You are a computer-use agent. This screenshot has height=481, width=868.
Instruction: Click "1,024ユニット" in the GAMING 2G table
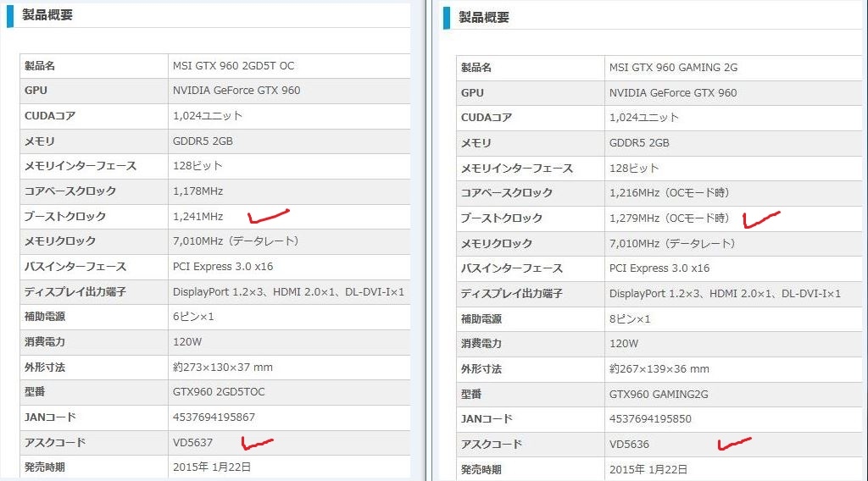pyautogui.click(x=644, y=118)
